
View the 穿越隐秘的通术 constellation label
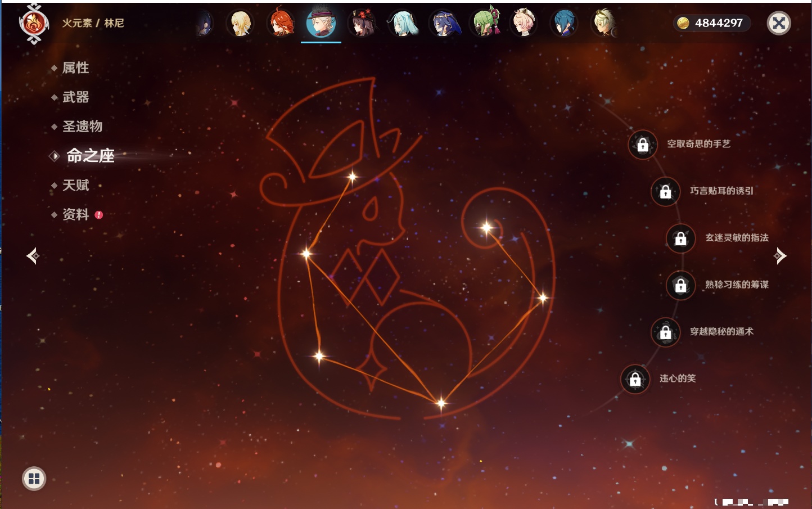721,332
